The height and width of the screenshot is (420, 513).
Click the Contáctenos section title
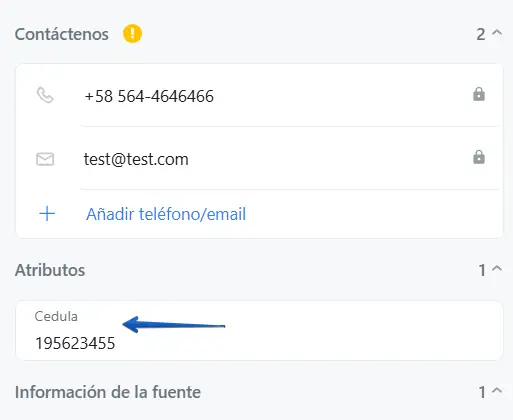[62, 34]
